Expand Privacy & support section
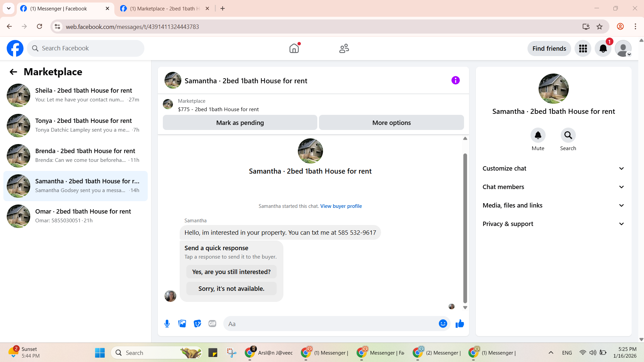The width and height of the screenshot is (644, 362). coord(553,224)
